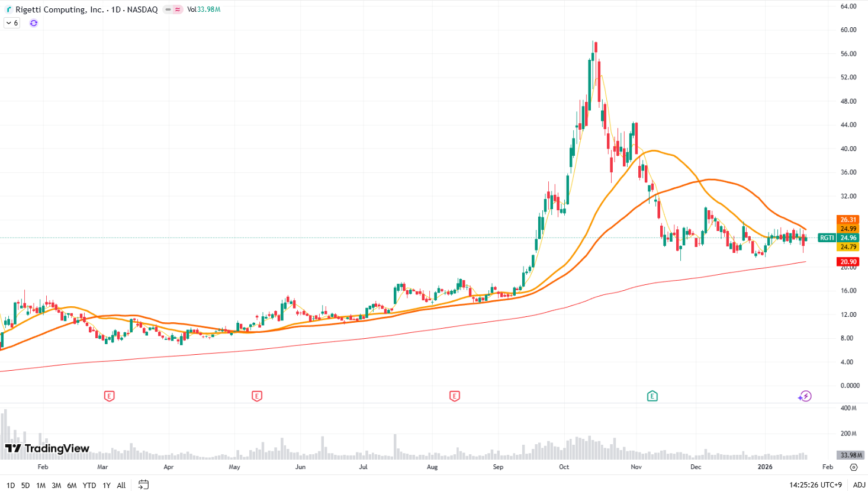
Task: Click the Dec label on time axis
Action: [696, 467]
